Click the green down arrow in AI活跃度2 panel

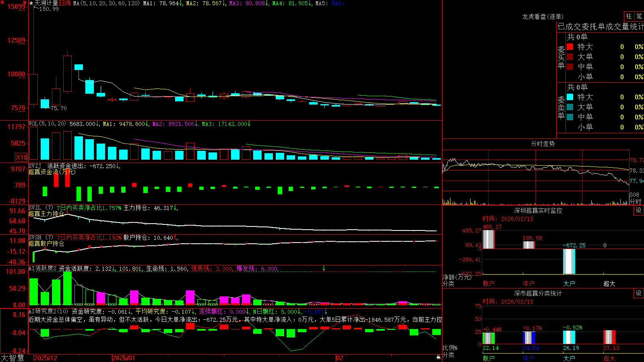pos(324,268)
